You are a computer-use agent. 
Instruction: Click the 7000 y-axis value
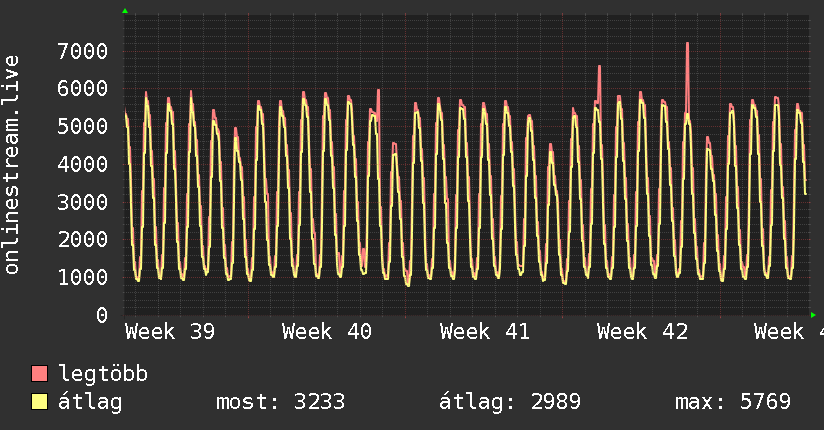click(x=83, y=52)
